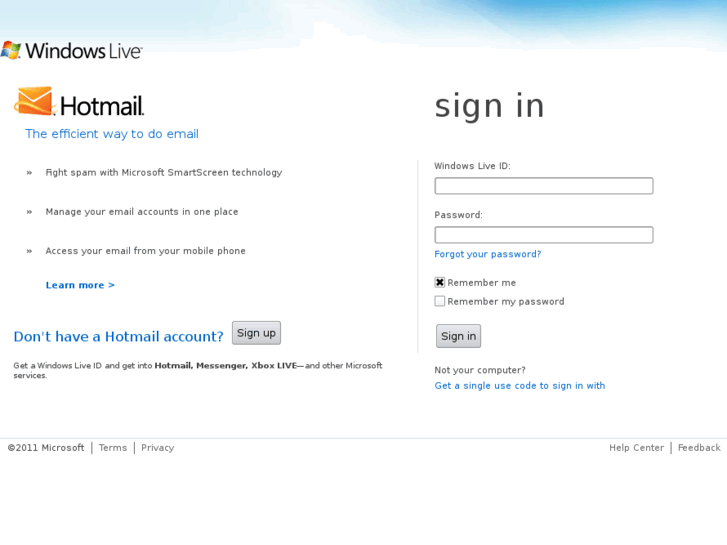Open the Learn more link
This screenshot has width=727, height=545.
80,285
